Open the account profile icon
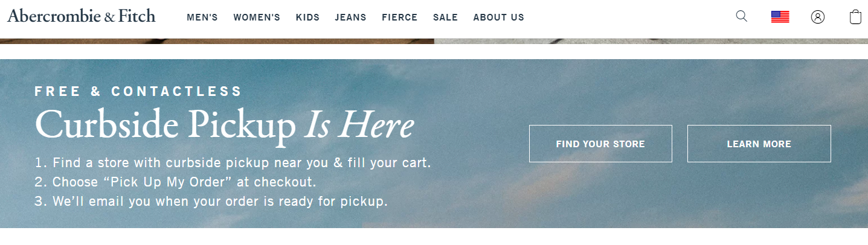The width and height of the screenshot is (868, 245). pos(817,17)
